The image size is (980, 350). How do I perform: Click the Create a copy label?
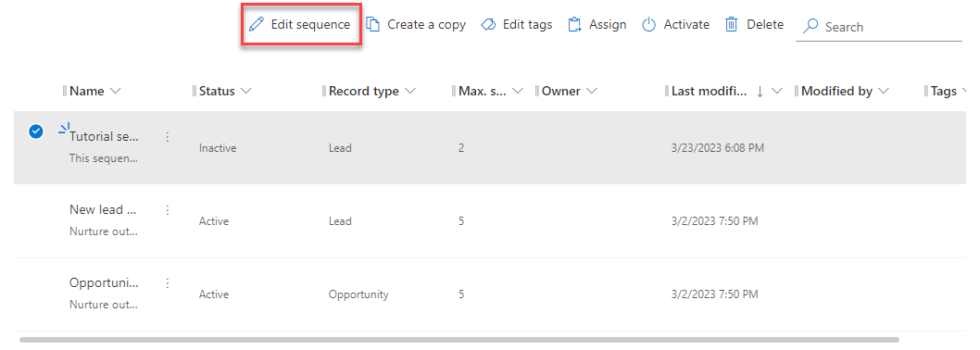(x=426, y=24)
